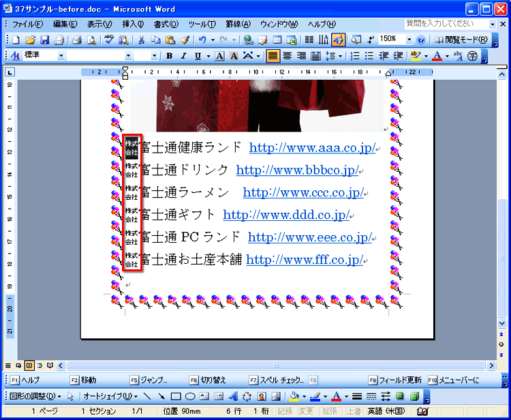Paste from clipboard icon
Image resolution: width=511 pixels, height=420 pixels.
[x=170, y=40]
